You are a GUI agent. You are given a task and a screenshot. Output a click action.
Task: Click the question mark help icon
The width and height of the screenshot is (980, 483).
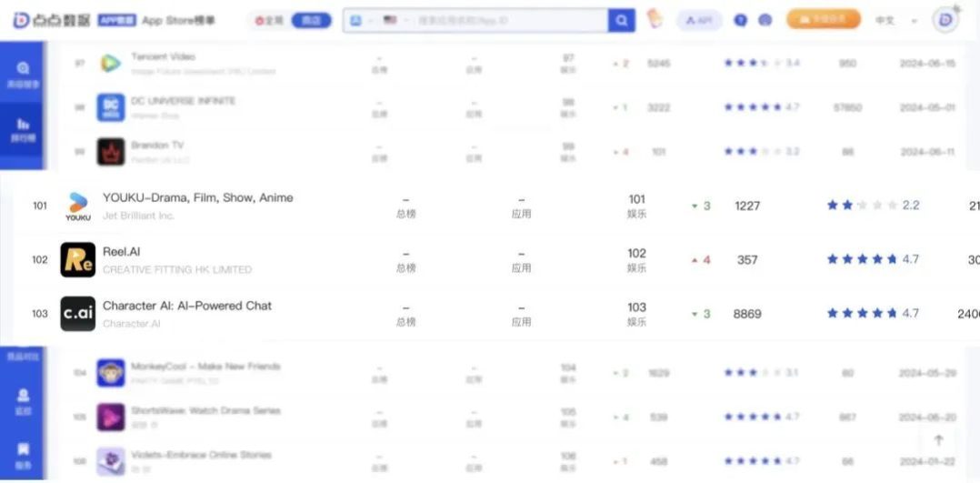pyautogui.click(x=740, y=20)
